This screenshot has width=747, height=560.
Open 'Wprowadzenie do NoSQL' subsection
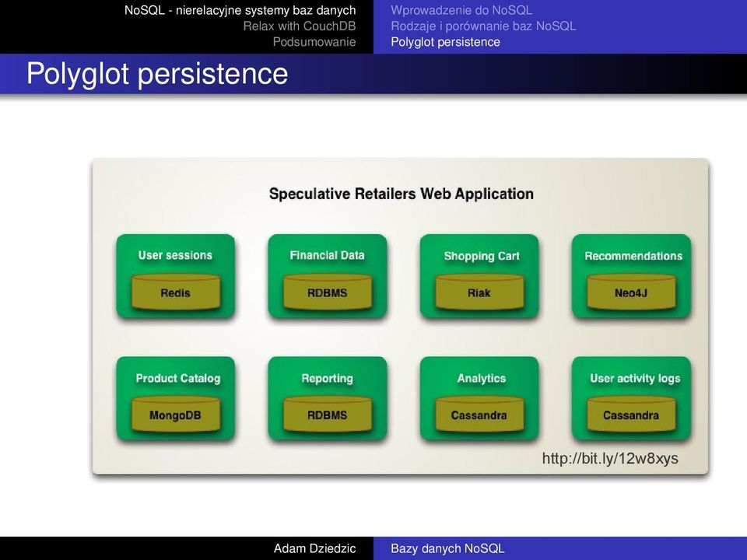[x=461, y=10]
